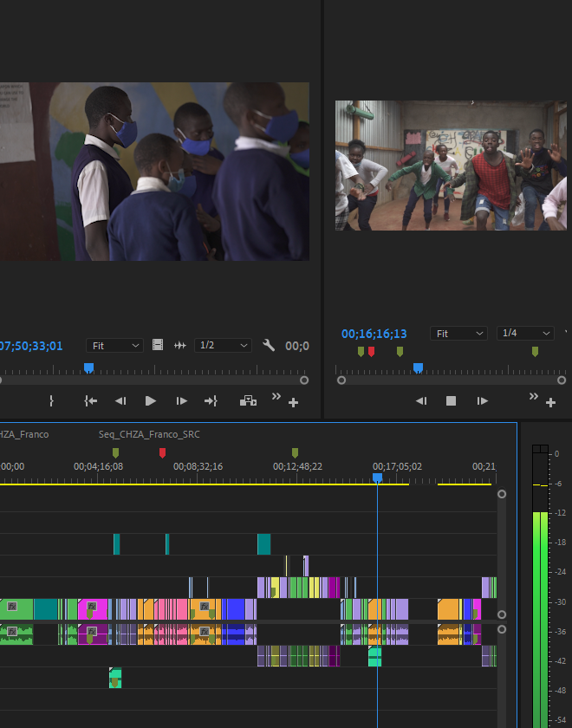572x728 pixels.
Task: Click green timeline marker near 00;04;16;08
Action: (x=115, y=453)
